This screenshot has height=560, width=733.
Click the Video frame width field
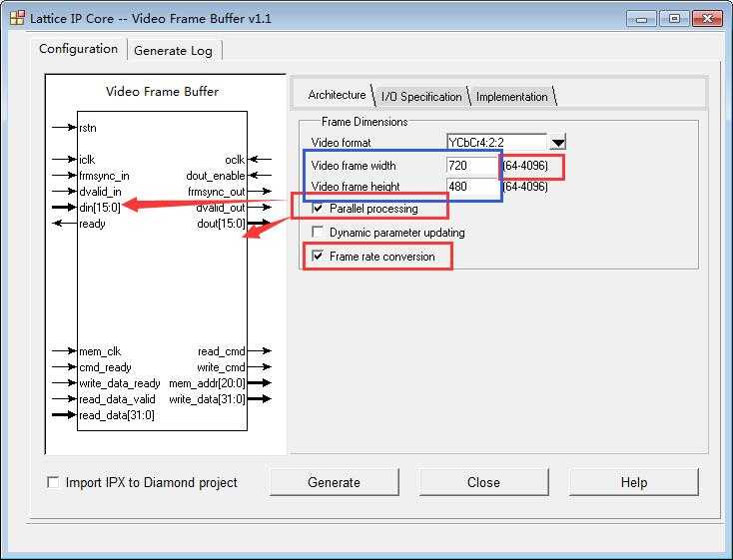[471, 166]
